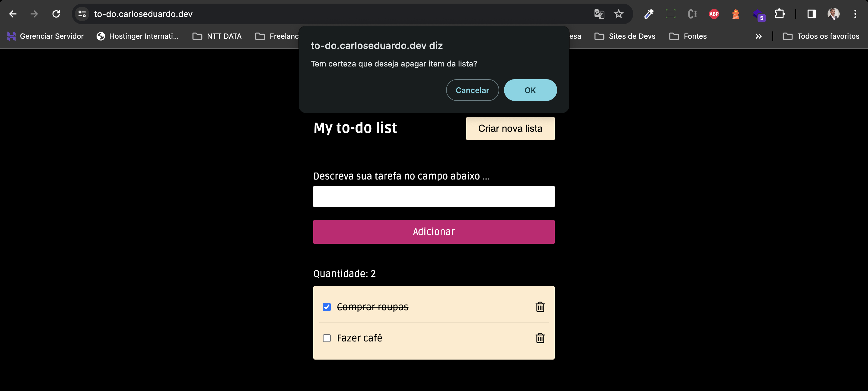Click the Adicionar button

tap(434, 232)
